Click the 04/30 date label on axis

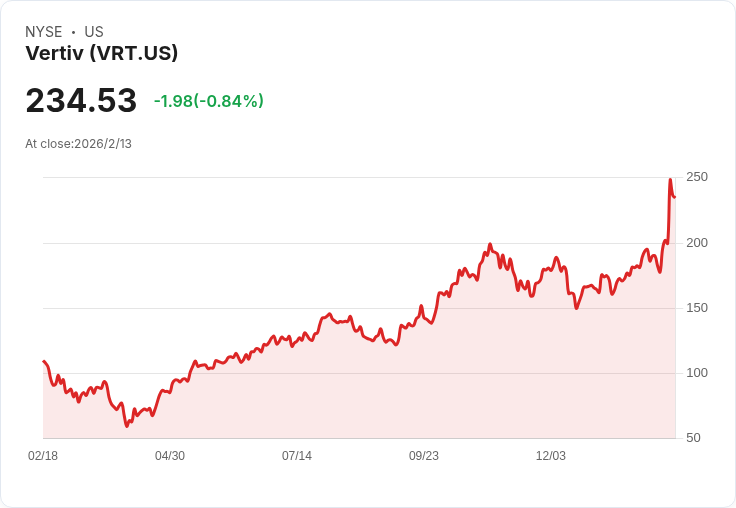point(170,455)
